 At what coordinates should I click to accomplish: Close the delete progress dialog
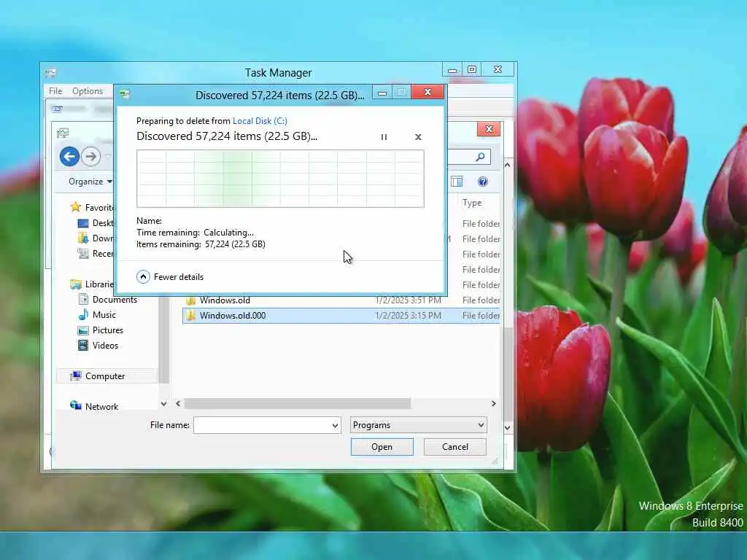[427, 92]
